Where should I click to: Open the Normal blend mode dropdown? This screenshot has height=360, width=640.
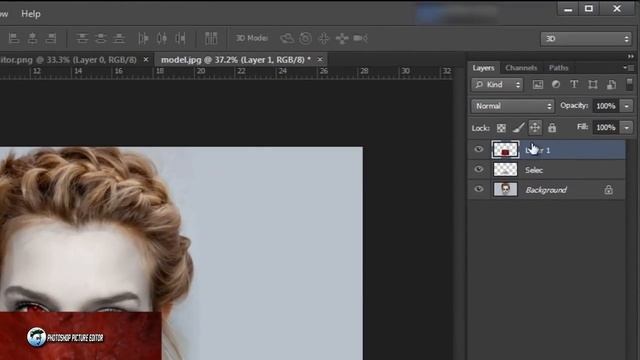click(x=513, y=106)
